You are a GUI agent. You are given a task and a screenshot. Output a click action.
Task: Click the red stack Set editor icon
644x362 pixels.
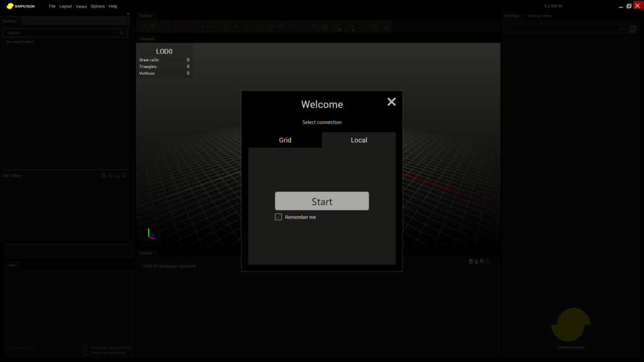(116, 176)
